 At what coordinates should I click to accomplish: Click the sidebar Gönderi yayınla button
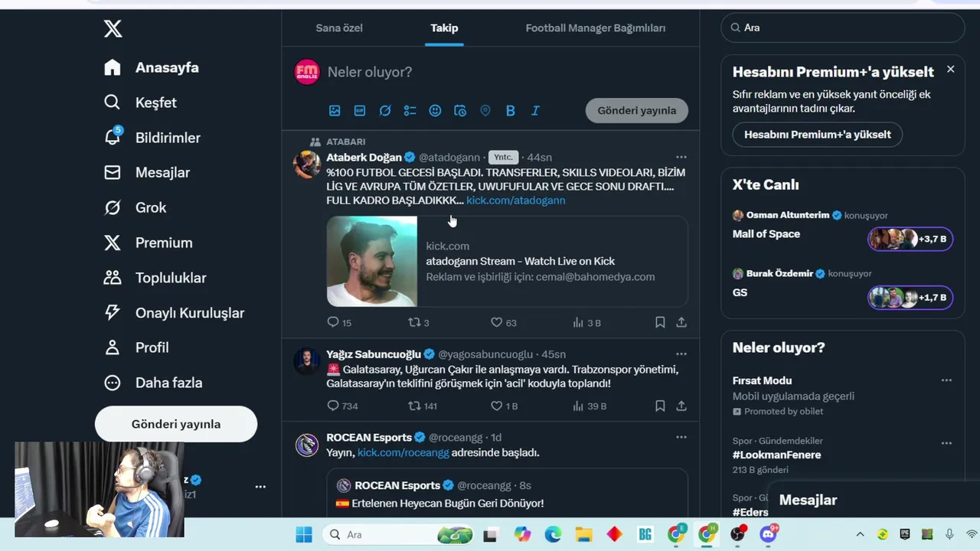176,424
